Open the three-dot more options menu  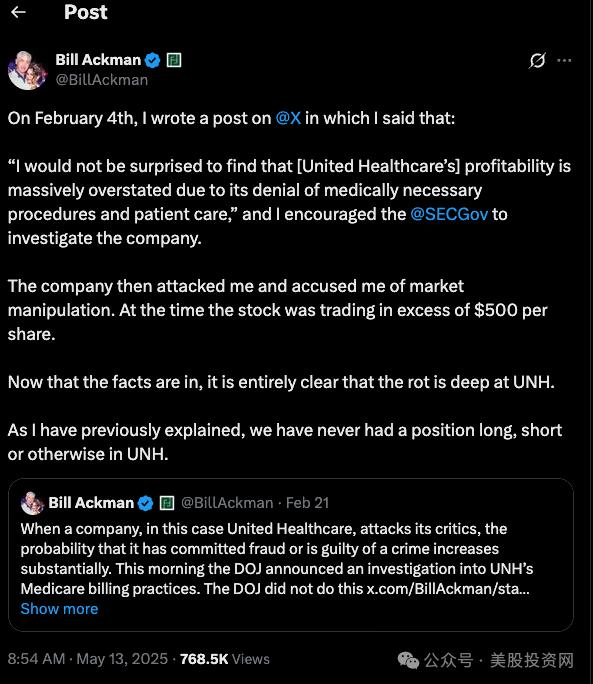(x=564, y=60)
